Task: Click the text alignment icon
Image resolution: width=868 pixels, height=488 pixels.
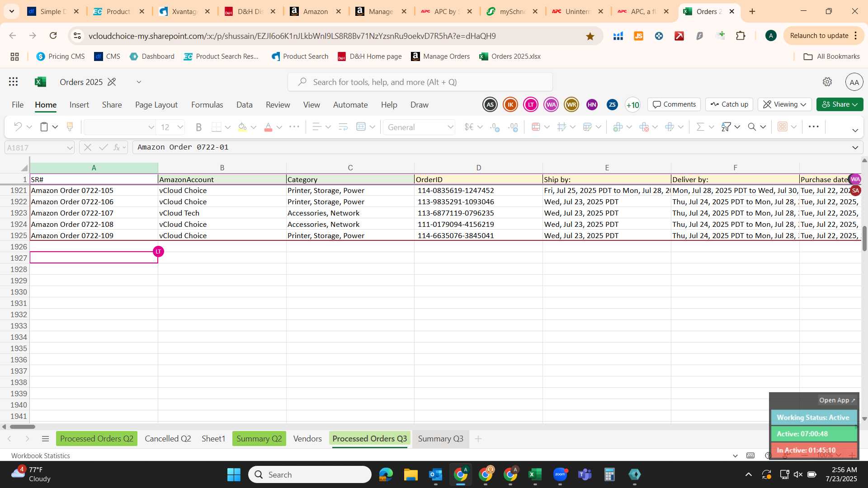Action: pyautogui.click(x=317, y=127)
